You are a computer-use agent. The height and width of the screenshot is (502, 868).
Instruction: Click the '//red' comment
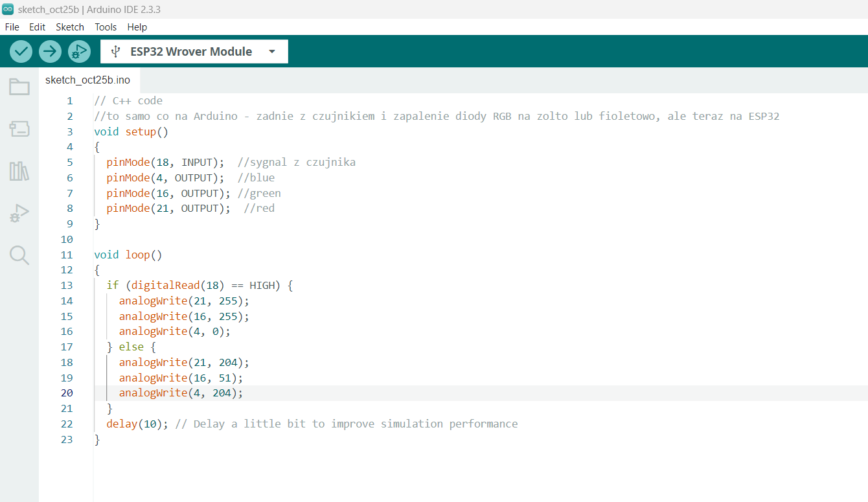[x=259, y=209]
